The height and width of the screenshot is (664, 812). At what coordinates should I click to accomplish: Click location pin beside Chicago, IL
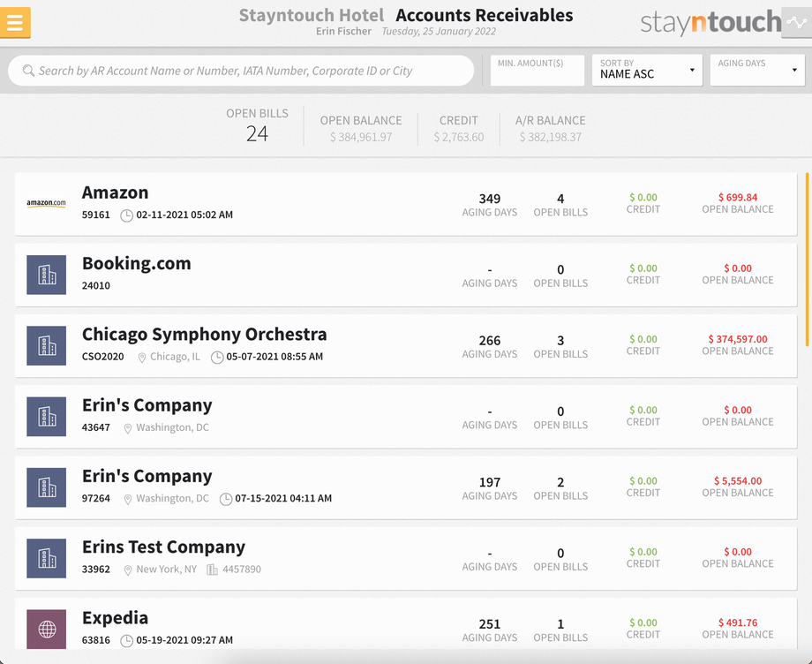coord(141,358)
